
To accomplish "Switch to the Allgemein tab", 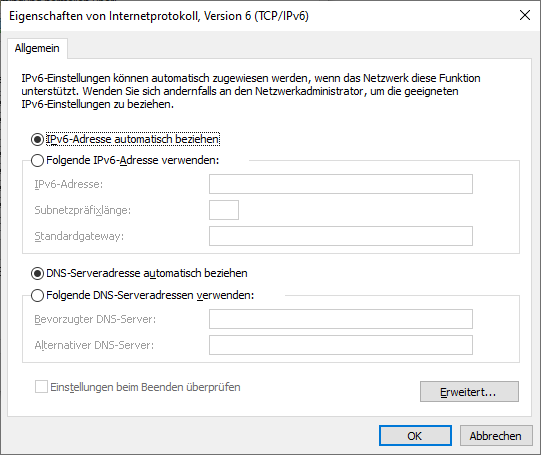I will click(x=37, y=48).
